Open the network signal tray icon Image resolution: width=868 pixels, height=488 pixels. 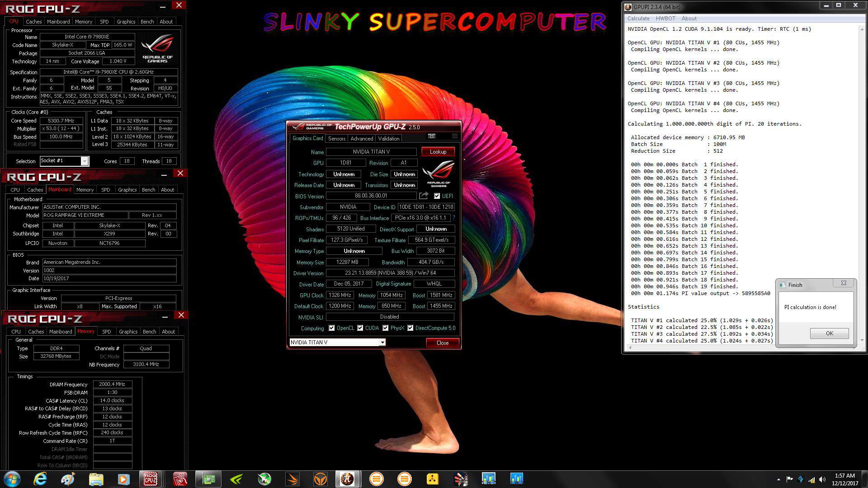[x=811, y=479]
